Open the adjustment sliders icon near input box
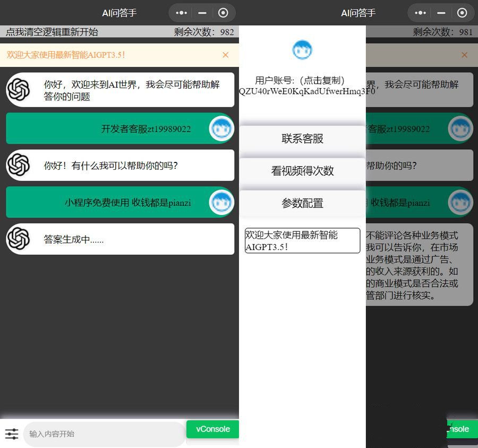The height and width of the screenshot is (448, 478). [x=12, y=434]
